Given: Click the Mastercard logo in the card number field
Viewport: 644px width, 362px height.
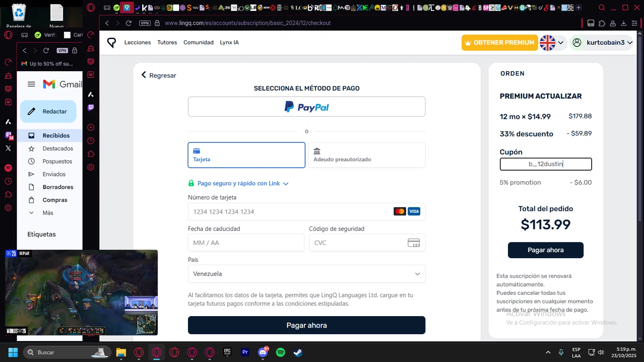Looking at the screenshot, I should 400,211.
